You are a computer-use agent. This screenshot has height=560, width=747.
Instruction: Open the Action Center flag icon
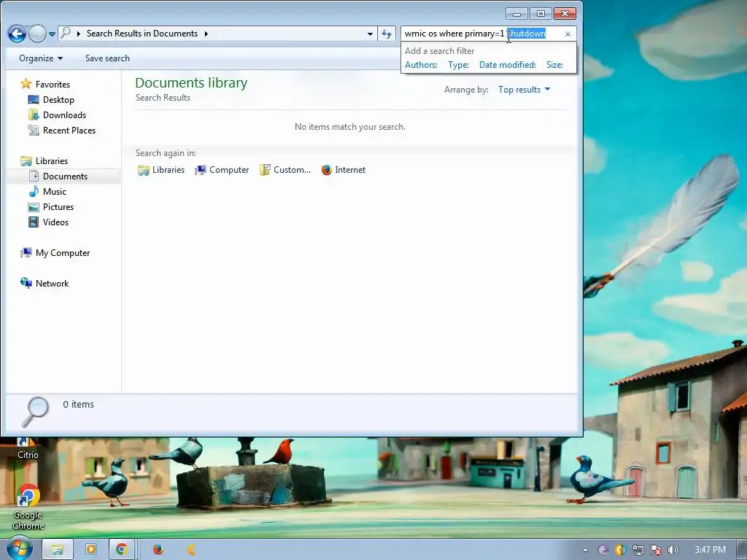point(656,551)
